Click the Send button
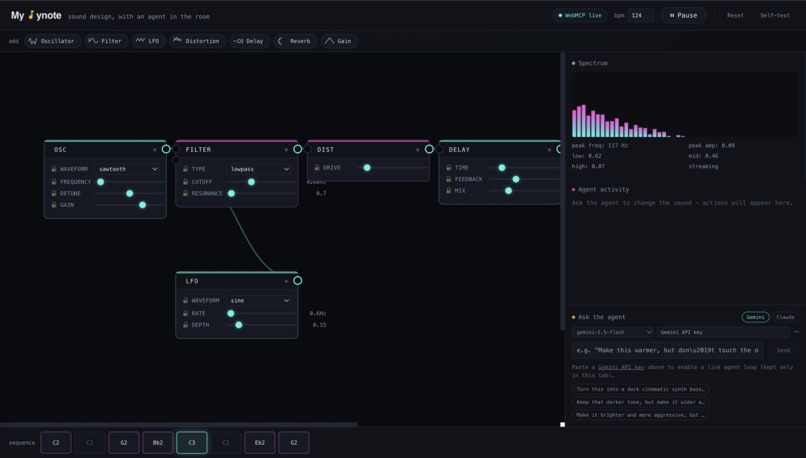Viewport: 806px width, 458px height. click(x=783, y=351)
